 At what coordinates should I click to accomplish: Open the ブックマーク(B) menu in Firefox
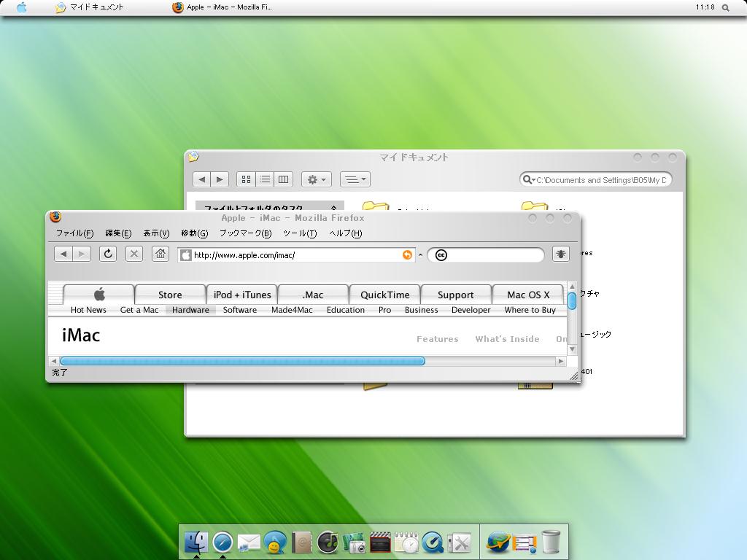point(245,233)
